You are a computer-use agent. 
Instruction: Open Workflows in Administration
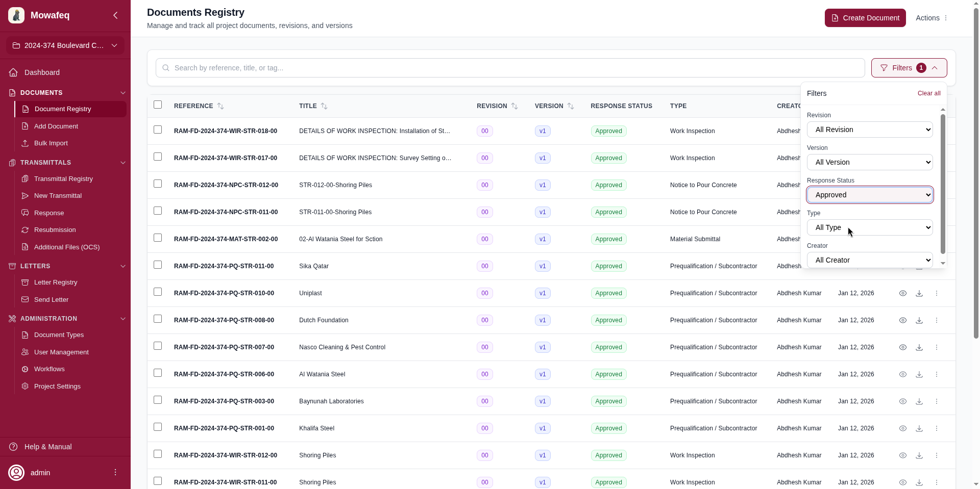click(x=50, y=369)
